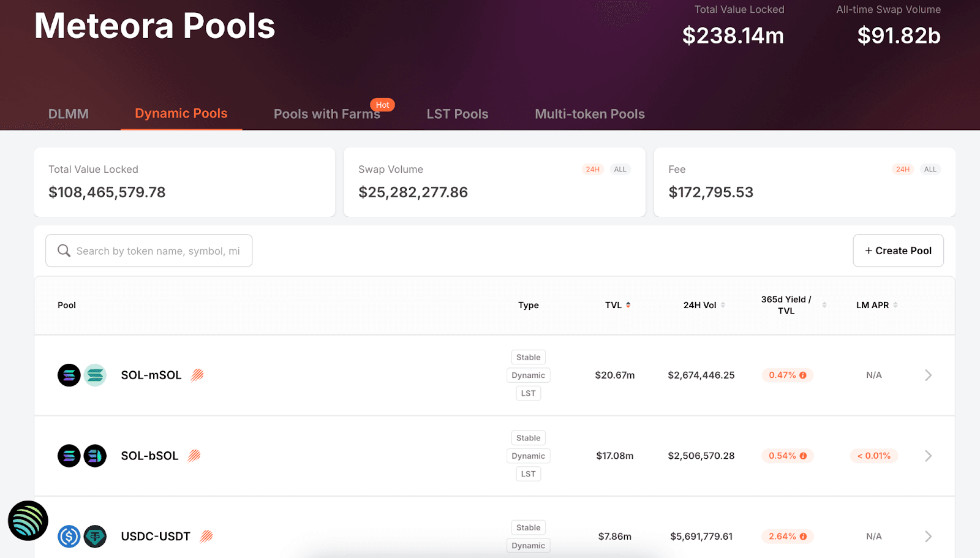Click the striped badge beside SOL-bSOL
Image resolution: width=980 pixels, height=558 pixels.
tap(194, 456)
